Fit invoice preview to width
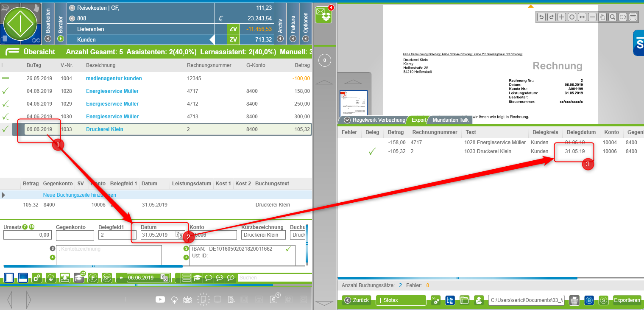Viewport: 644px width, 310px height. (582, 17)
